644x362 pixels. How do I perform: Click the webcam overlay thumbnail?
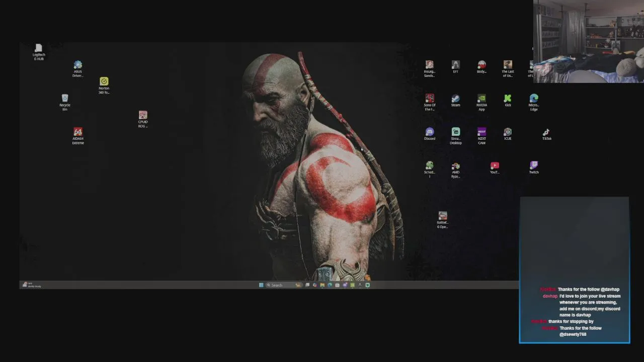point(588,41)
